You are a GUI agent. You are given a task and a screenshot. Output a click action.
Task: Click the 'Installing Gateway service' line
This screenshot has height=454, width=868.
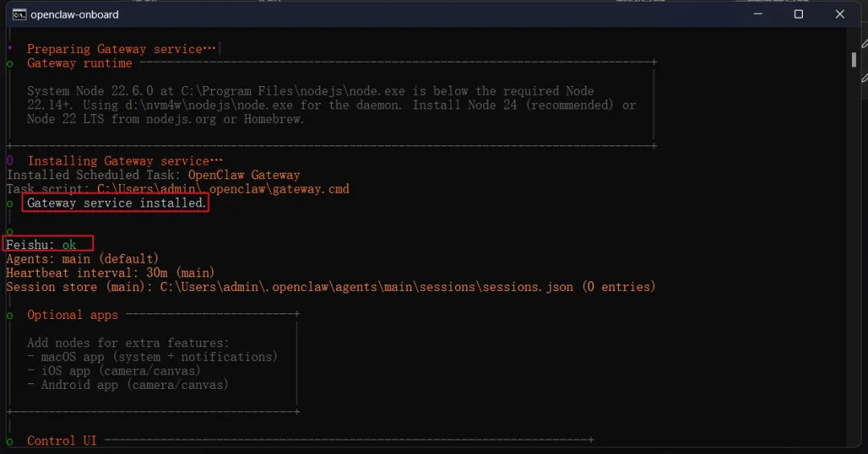[x=125, y=162]
